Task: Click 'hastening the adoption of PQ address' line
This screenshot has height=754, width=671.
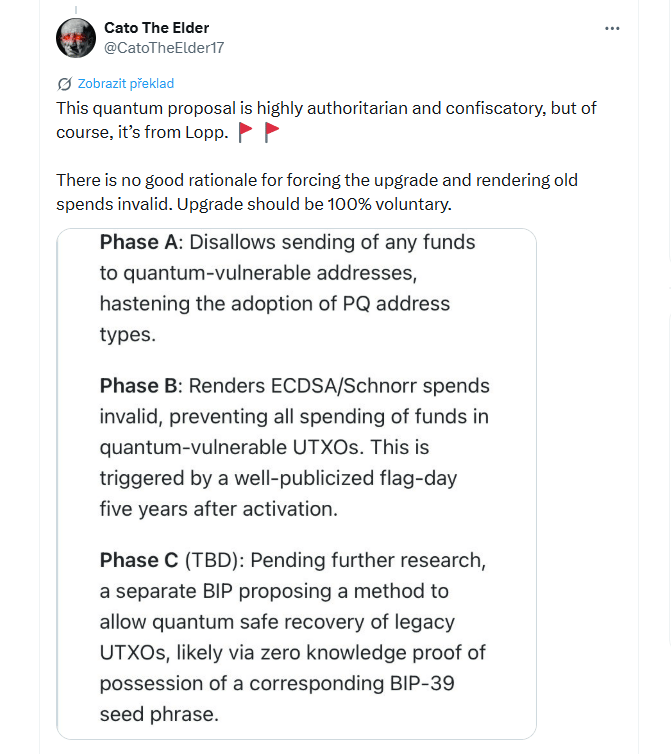Action: point(275,303)
